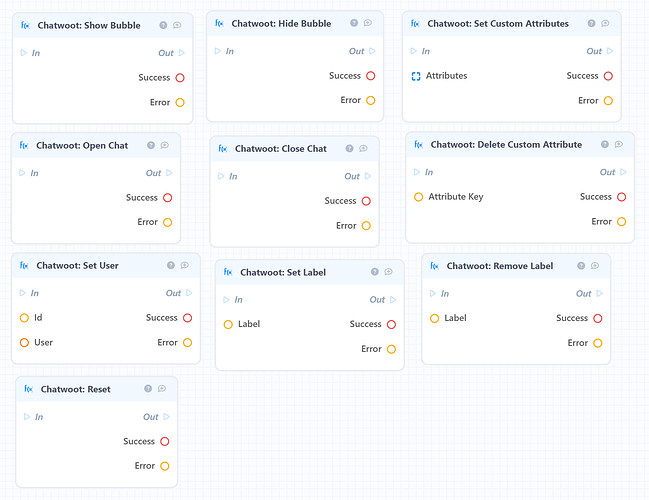Add comment on Remove Label node
The height and width of the screenshot is (500, 649).
(x=595, y=265)
